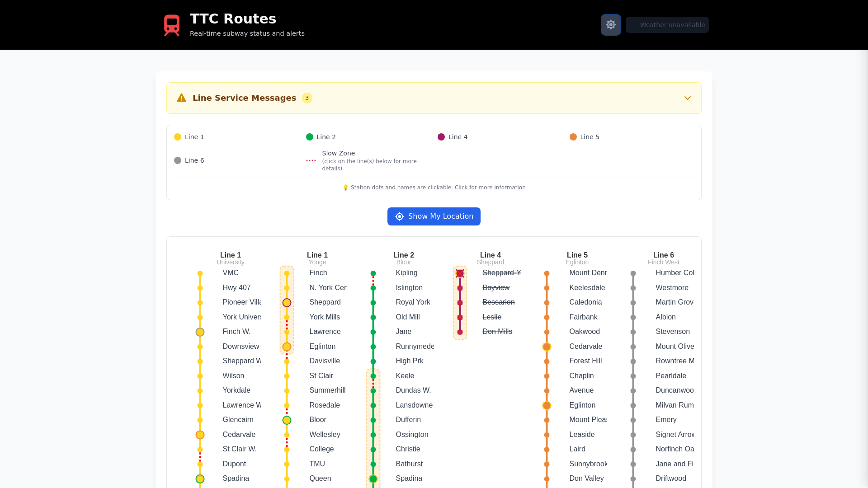Click the Cedarvale dot on Line 5 Eglinton

[547, 347]
